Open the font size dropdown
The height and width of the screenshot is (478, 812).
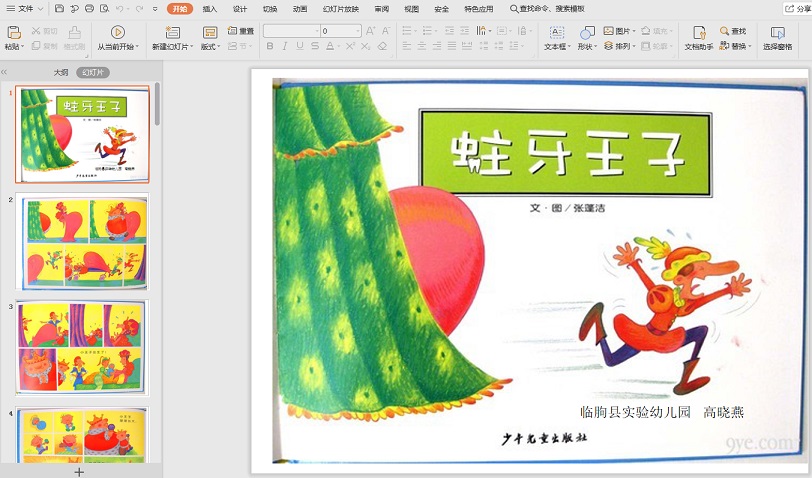(x=358, y=31)
